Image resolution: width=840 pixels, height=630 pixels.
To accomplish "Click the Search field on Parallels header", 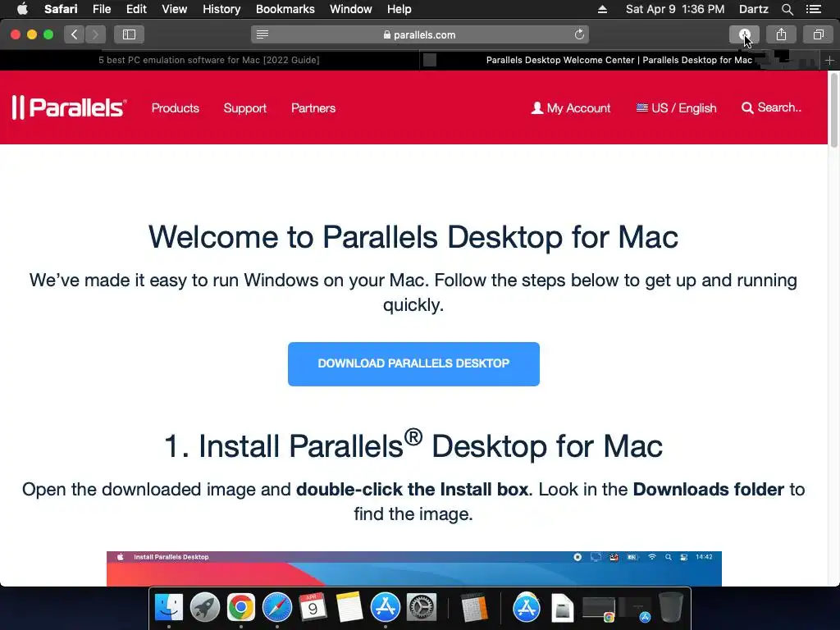I will click(771, 107).
